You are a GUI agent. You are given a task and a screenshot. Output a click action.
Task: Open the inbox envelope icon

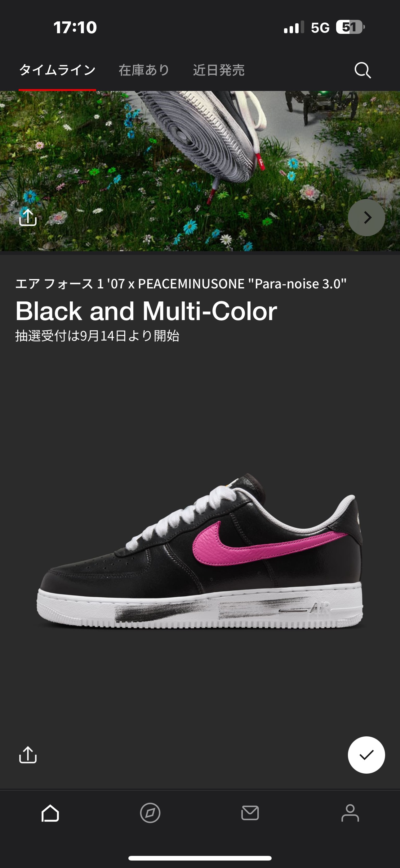click(x=250, y=813)
